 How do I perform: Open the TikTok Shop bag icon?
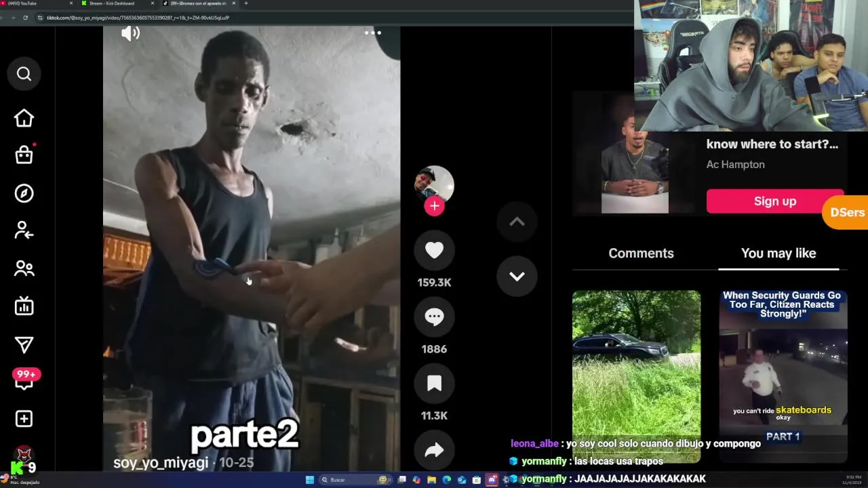click(x=24, y=155)
